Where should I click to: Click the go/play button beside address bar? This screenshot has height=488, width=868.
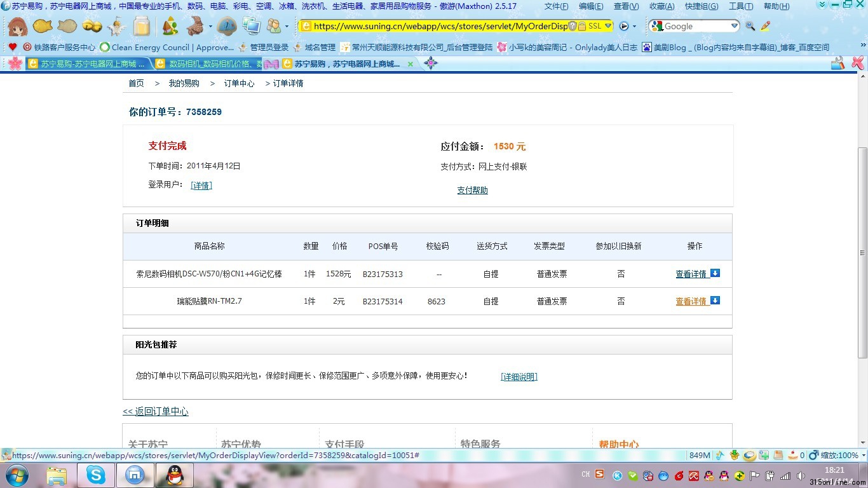click(x=624, y=26)
